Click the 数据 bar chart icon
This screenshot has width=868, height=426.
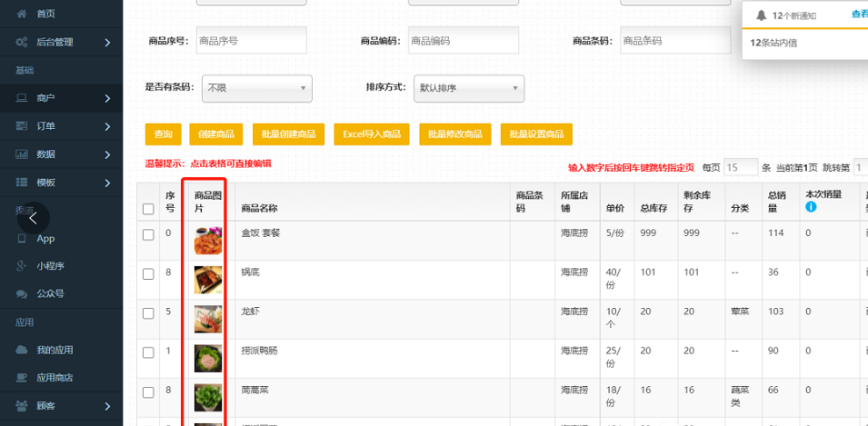tap(20, 154)
